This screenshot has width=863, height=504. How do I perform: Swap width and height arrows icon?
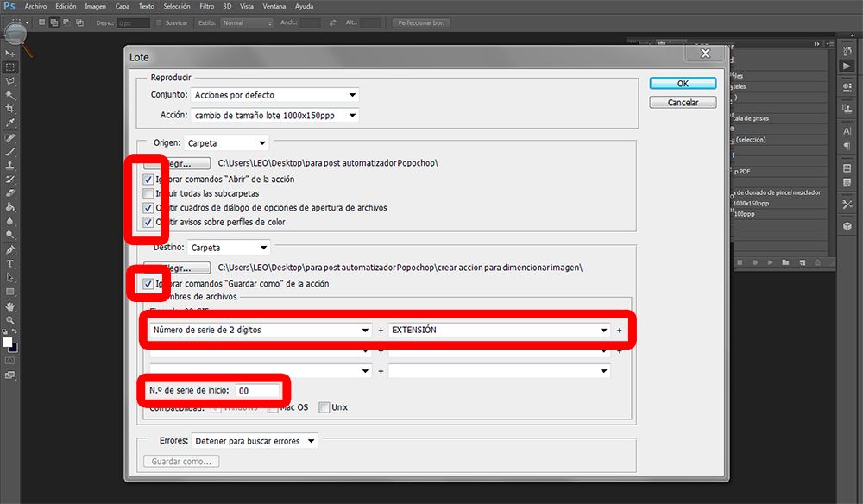(332, 22)
